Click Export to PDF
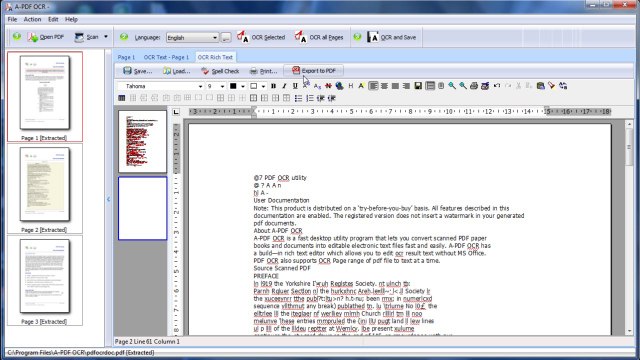The width and height of the screenshot is (640, 360). pyautogui.click(x=313, y=71)
